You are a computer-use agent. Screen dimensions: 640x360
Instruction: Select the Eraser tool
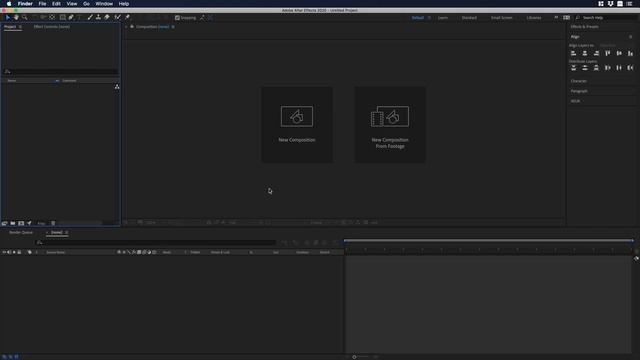click(107, 18)
